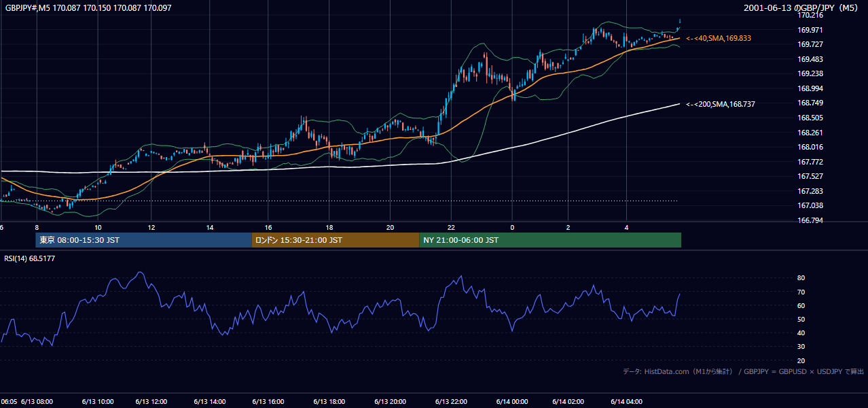Click RSI scale level 60
This screenshot has height=408, width=868.
[x=801, y=305]
